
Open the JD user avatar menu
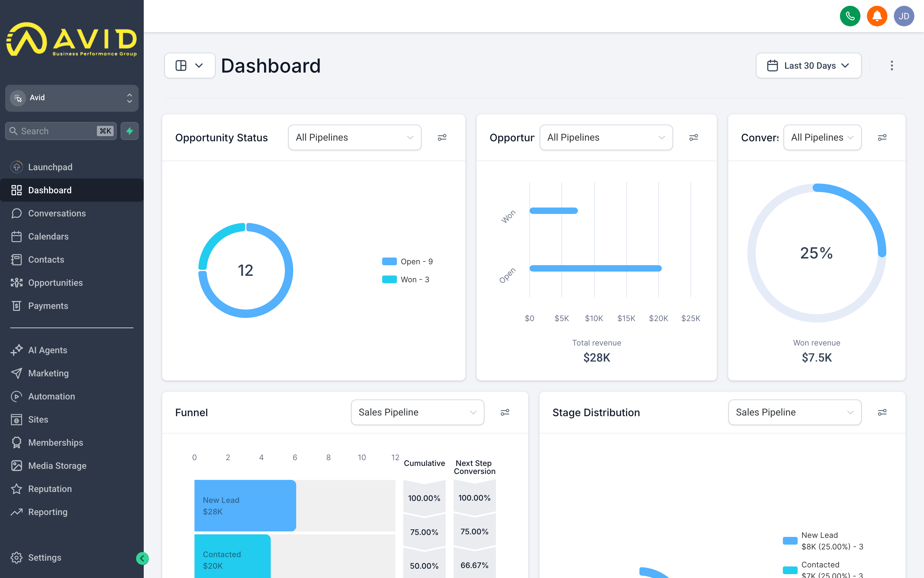[x=904, y=16]
